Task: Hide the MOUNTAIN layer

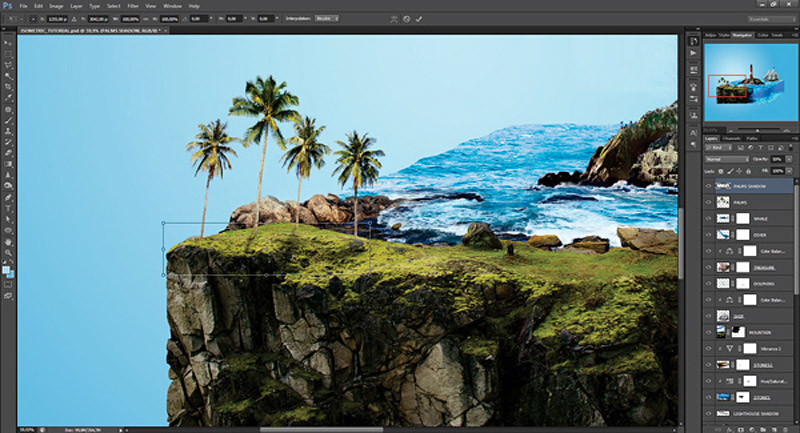Action: pos(708,333)
